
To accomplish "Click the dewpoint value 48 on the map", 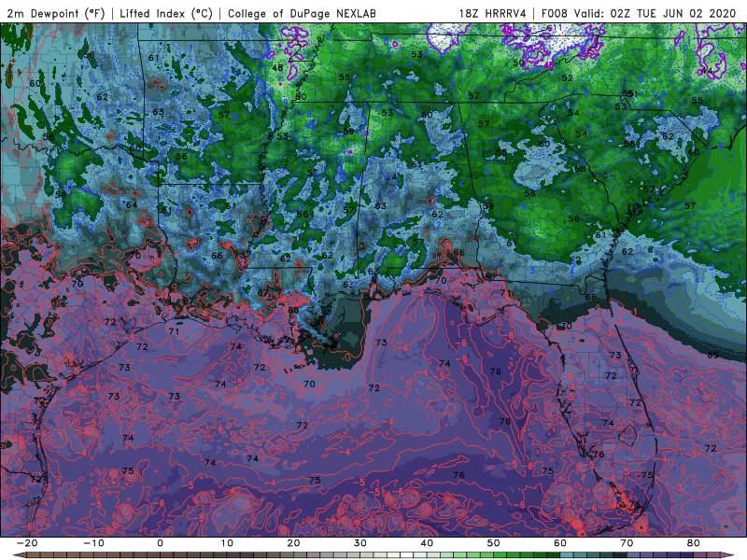I will (x=277, y=67).
